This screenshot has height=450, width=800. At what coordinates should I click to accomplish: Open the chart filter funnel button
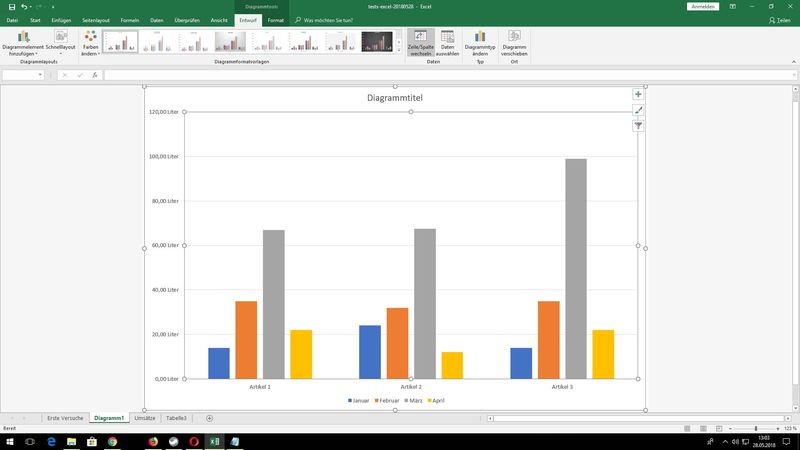(x=638, y=126)
